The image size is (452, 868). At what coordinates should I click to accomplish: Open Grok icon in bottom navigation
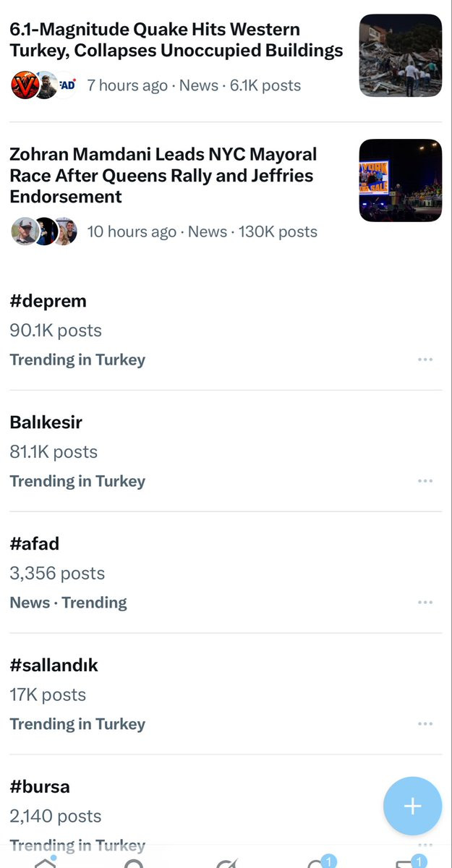pyautogui.click(x=226, y=862)
